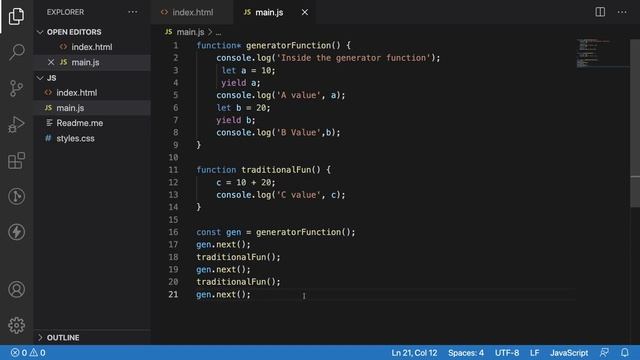640x360 pixels.
Task: Click the EXPLORER panel title
Action: (x=65, y=12)
